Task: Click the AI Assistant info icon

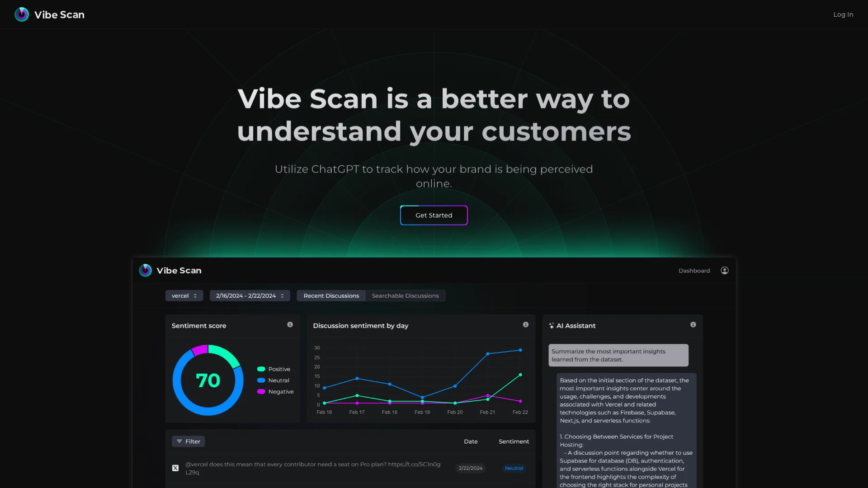Action: 693,324
